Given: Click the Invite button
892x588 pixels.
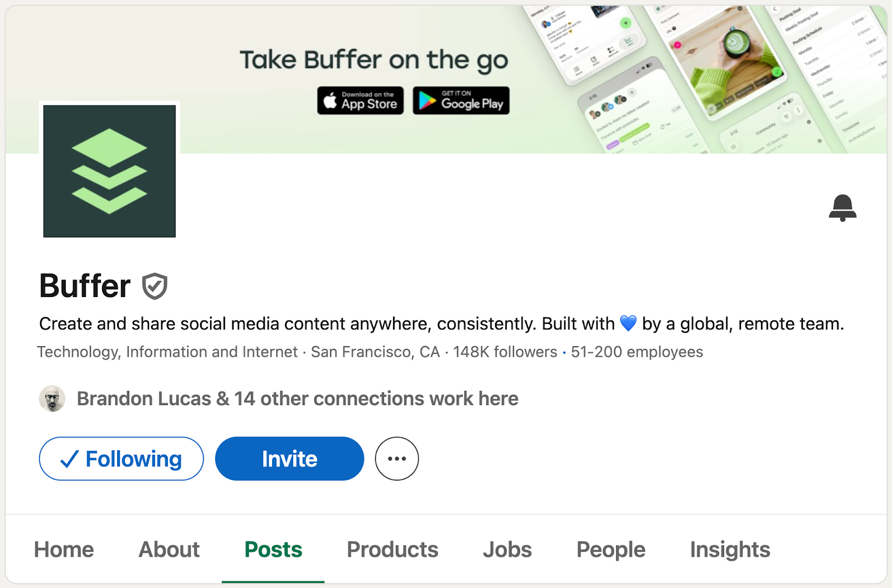Looking at the screenshot, I should [289, 459].
